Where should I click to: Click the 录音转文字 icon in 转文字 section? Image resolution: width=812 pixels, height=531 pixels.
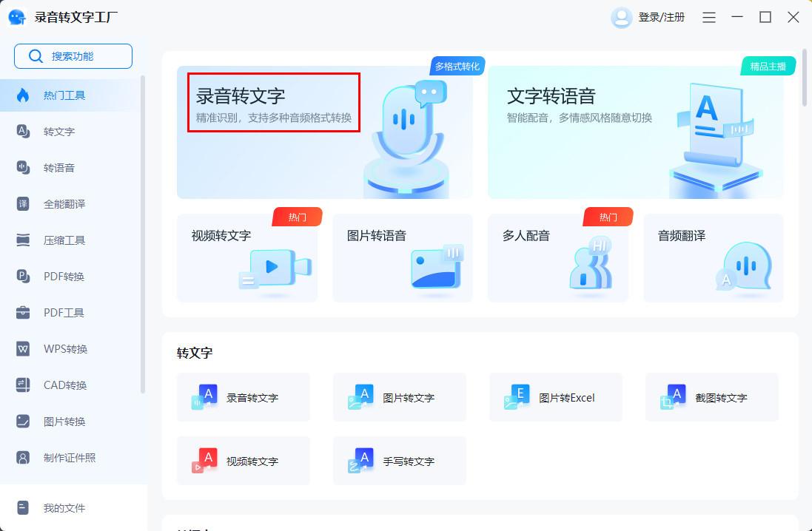[204, 397]
